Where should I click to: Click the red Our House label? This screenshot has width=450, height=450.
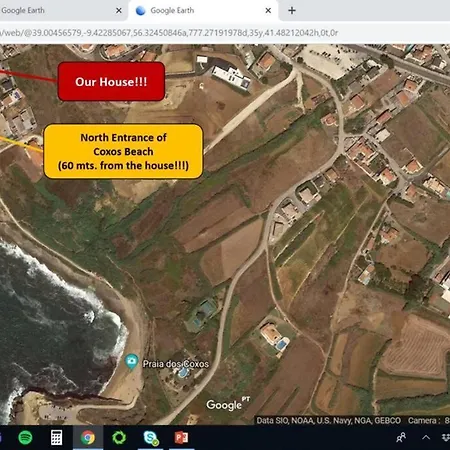tap(111, 81)
